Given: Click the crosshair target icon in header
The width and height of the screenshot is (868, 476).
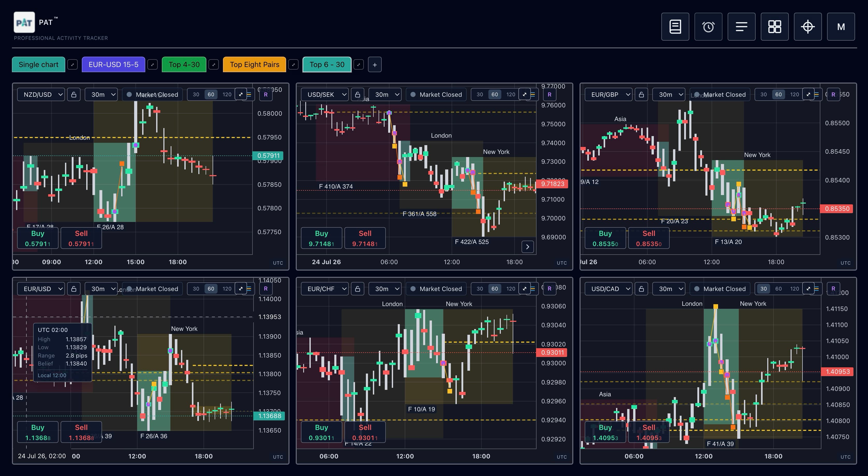Looking at the screenshot, I should coord(808,27).
